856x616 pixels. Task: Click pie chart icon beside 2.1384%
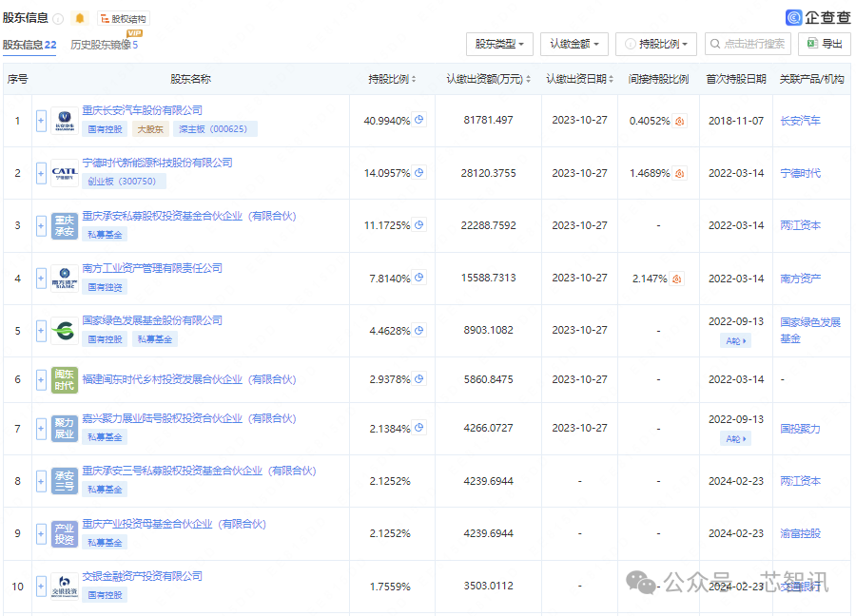pos(418,427)
